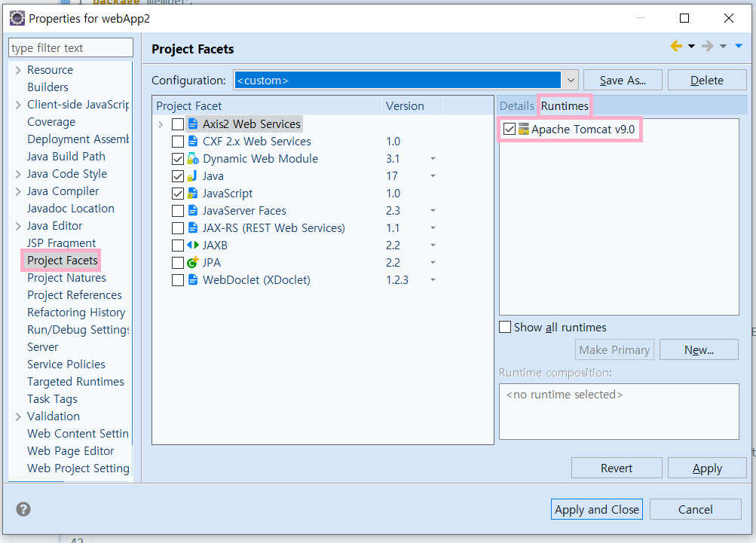Viewport: 756px width, 543px height.
Task: Click the back navigation arrow icon
Action: [x=676, y=46]
